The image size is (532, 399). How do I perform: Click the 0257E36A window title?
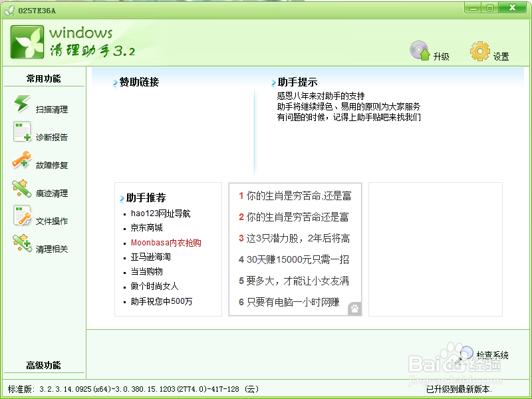(37, 11)
